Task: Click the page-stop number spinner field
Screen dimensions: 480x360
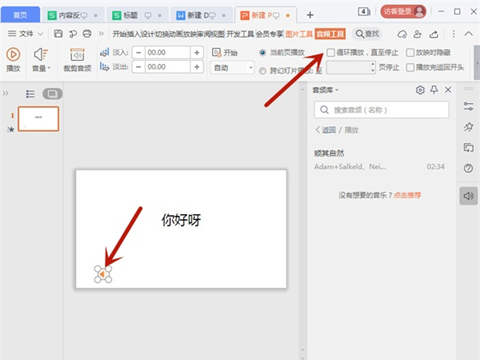Action: click(x=351, y=68)
